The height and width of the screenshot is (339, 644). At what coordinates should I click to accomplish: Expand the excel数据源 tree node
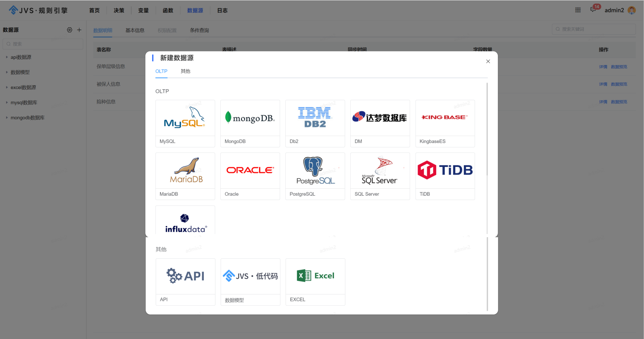tap(7, 87)
